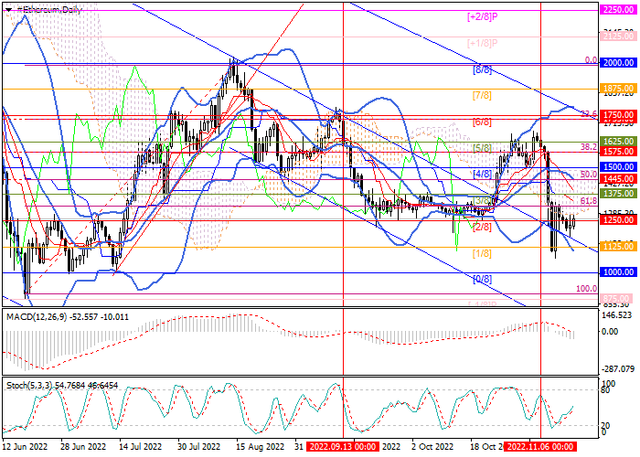Select the [+2/8]P Murrey level label
This screenshot has width=640, height=457.
[x=483, y=17]
